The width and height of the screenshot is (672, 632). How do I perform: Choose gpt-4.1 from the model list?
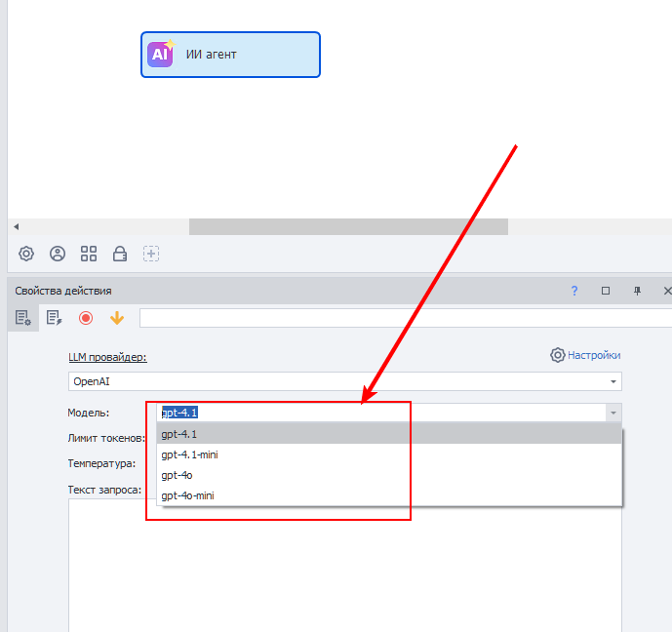pyautogui.click(x=389, y=434)
